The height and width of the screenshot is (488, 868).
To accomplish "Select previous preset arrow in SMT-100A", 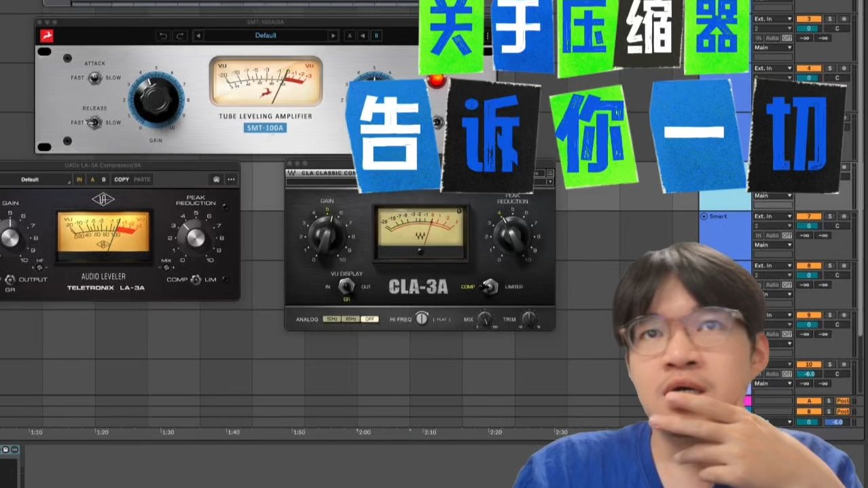I will pyautogui.click(x=198, y=35).
